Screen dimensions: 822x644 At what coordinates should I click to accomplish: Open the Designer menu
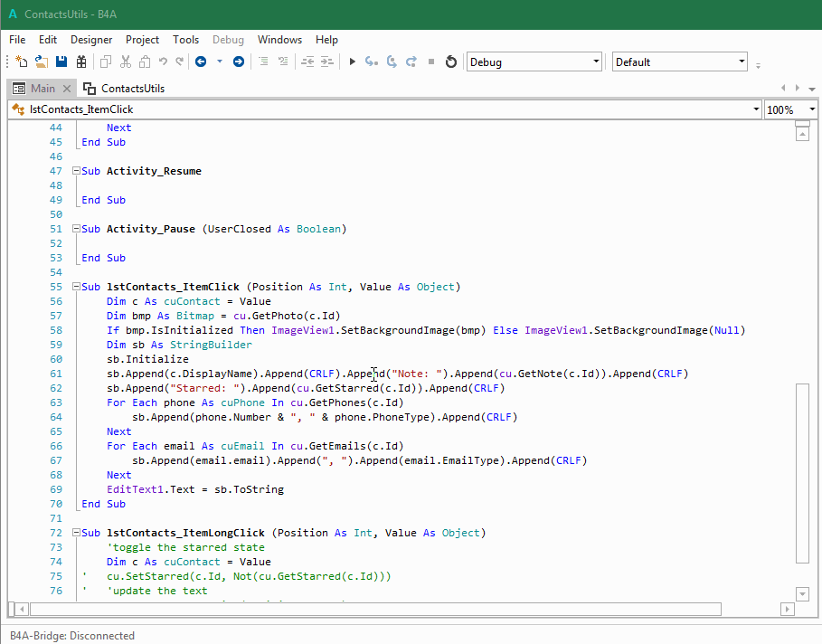point(91,40)
